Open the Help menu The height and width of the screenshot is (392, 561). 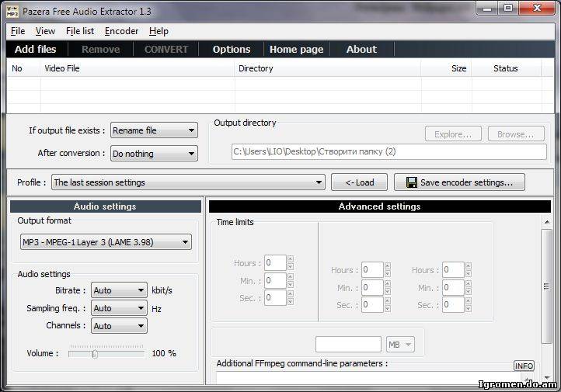click(159, 31)
